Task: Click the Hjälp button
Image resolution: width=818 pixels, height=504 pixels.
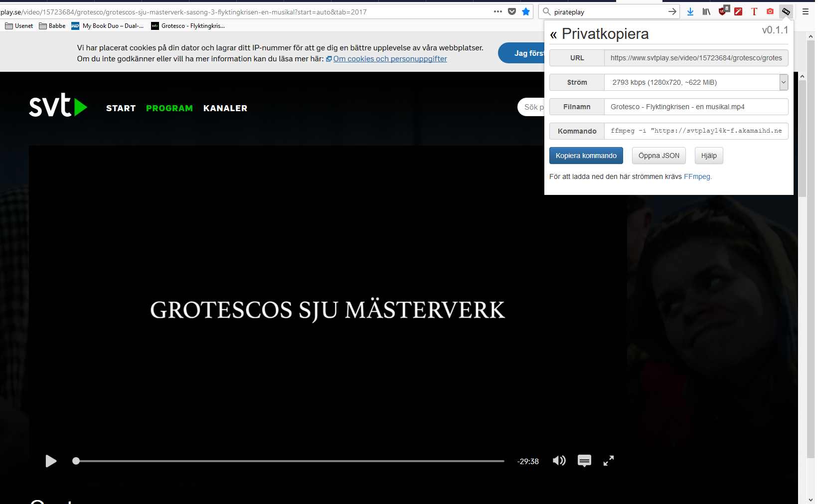Action: (x=709, y=156)
